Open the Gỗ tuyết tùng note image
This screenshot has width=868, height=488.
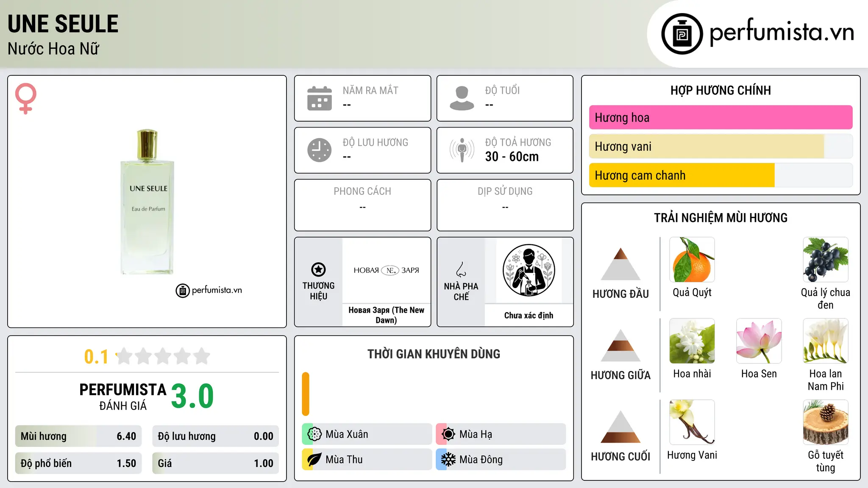[826, 422]
